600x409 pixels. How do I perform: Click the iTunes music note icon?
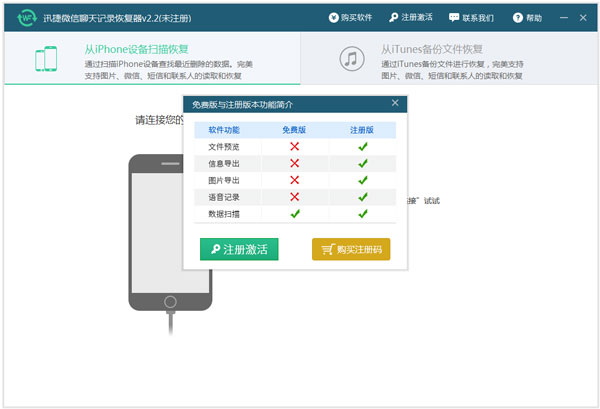[x=352, y=59]
